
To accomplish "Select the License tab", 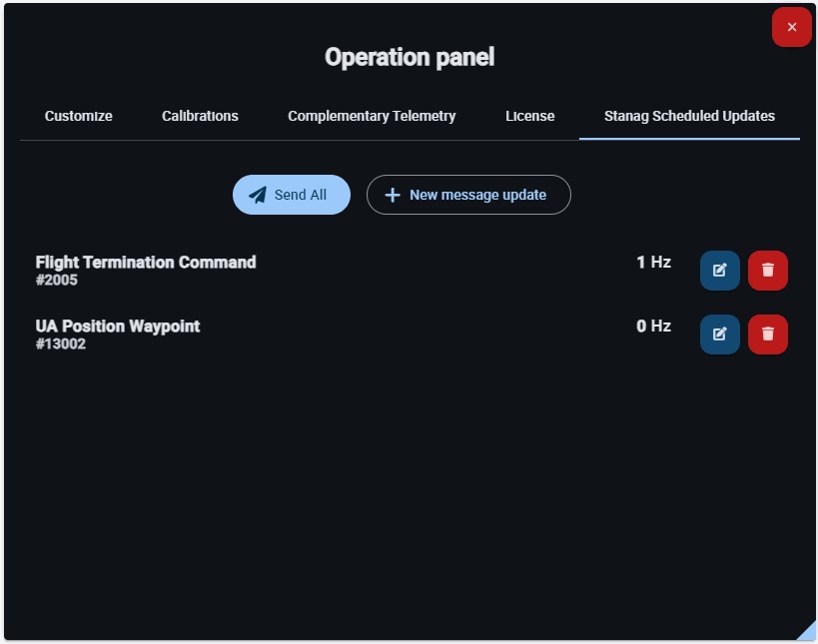I will click(529, 116).
